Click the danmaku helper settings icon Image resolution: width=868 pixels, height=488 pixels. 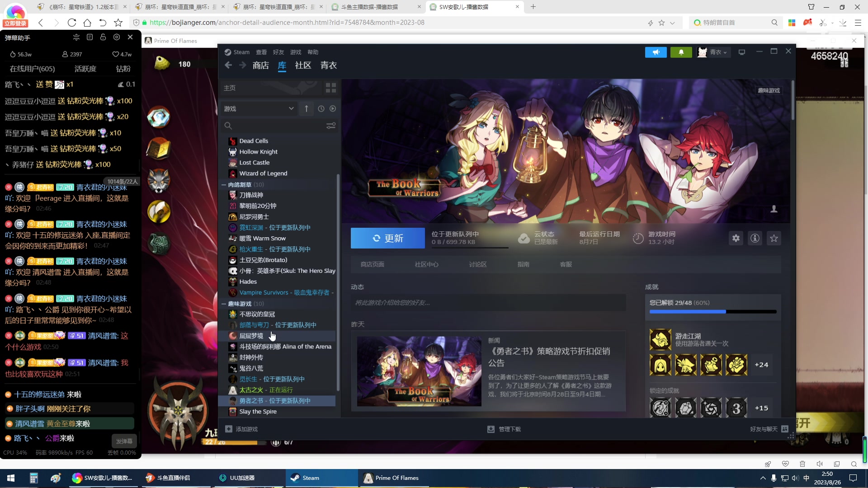[x=117, y=37]
